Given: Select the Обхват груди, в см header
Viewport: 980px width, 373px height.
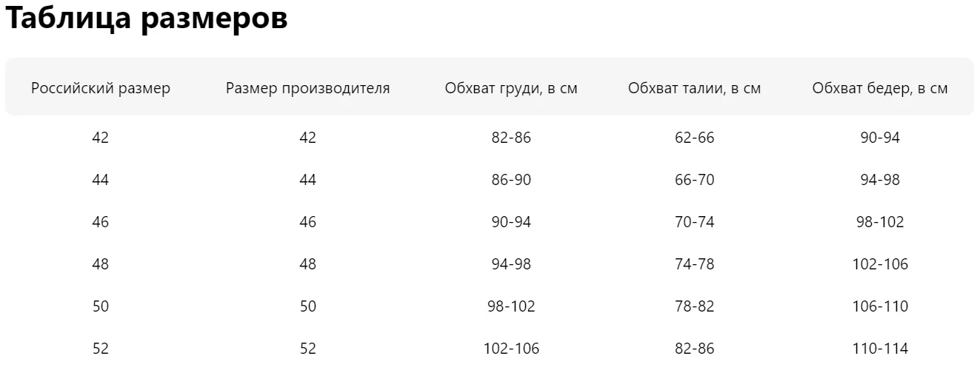Looking at the screenshot, I should [511, 89].
